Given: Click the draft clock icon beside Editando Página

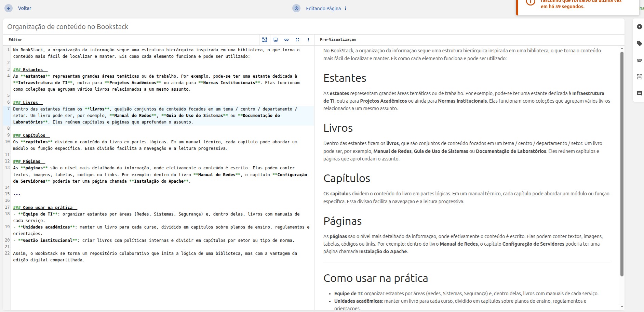Looking at the screenshot, I should click(x=296, y=8).
